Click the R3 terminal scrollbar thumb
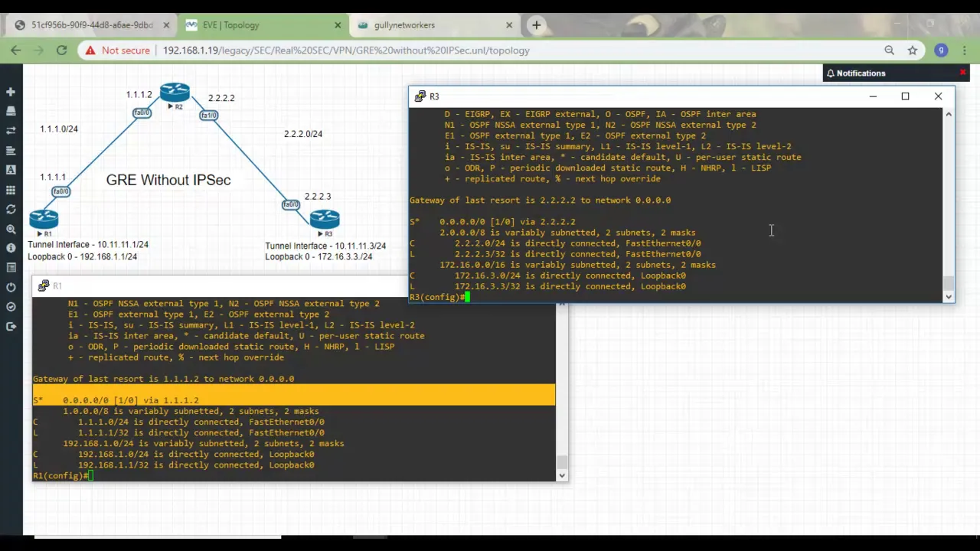Viewport: 980px width, 551px height. click(949, 284)
